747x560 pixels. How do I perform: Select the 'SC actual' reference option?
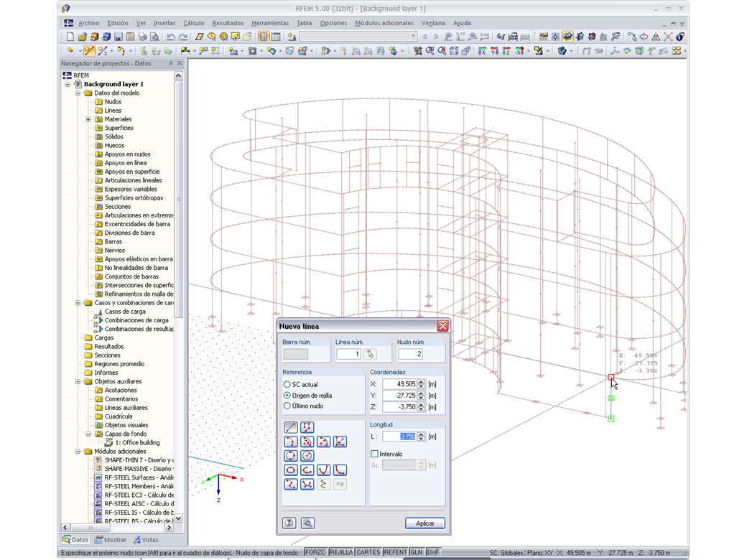[x=287, y=385]
